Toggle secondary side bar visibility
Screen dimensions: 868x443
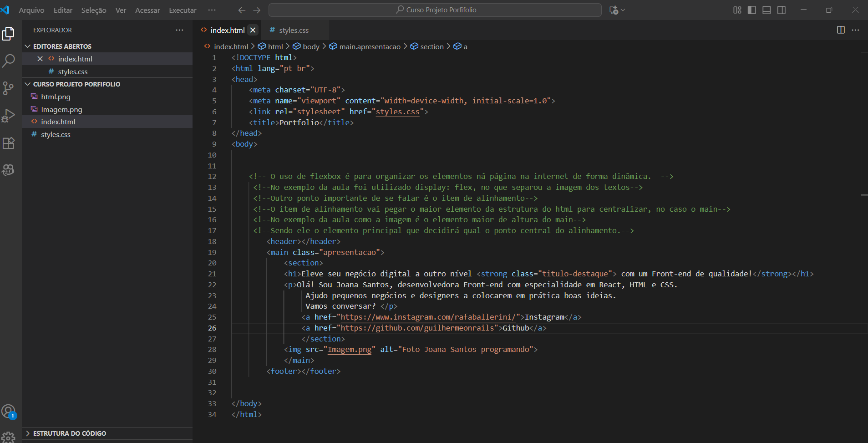click(x=782, y=10)
